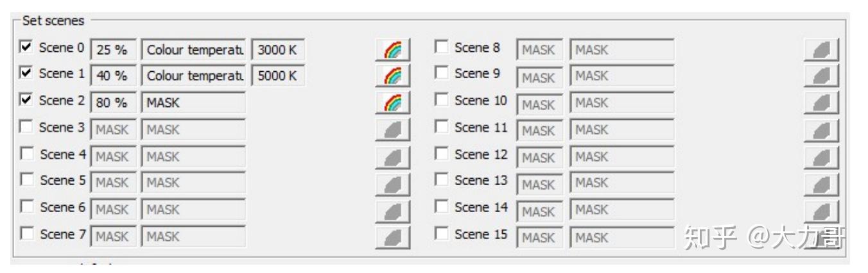Click the 25 % level field
This screenshot has height=273, width=868.
(x=112, y=50)
